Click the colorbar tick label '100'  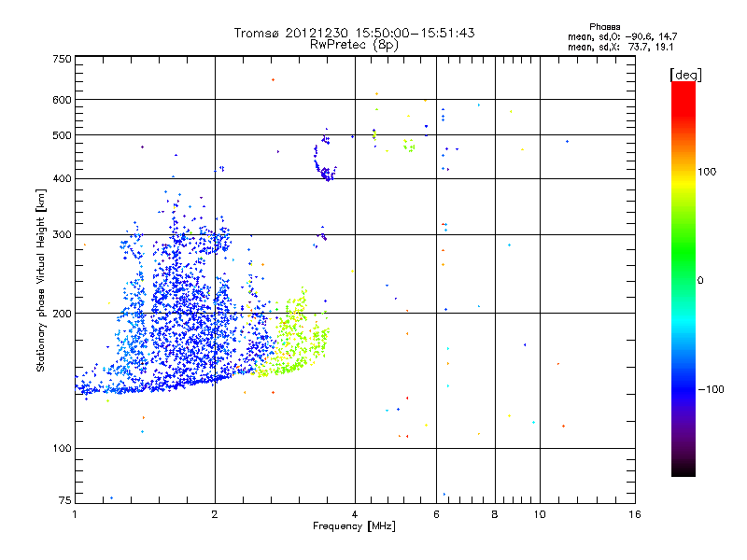coord(707,172)
